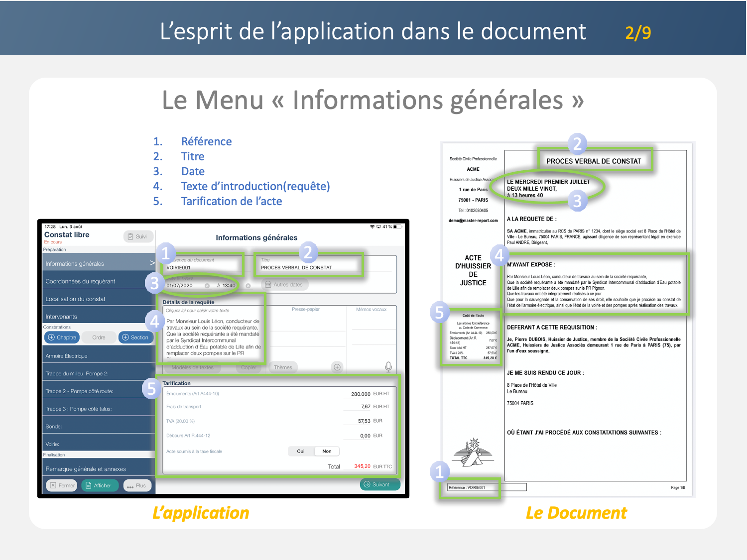Open the Plus more options menu

coord(136,485)
